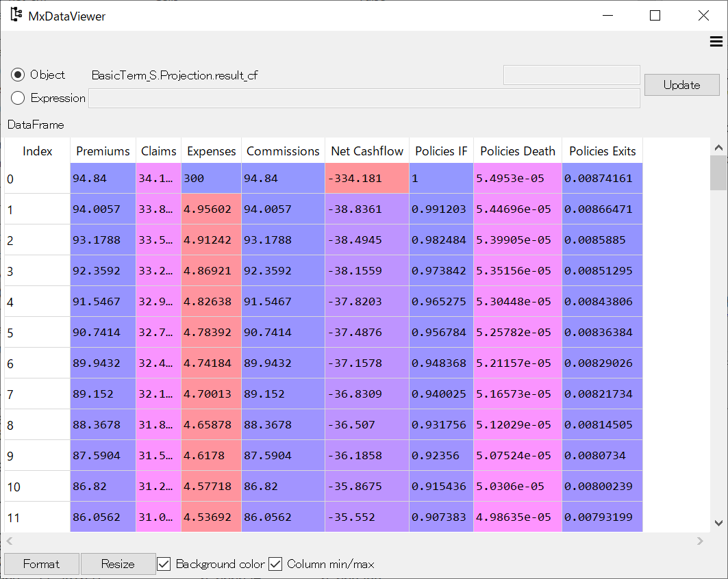The width and height of the screenshot is (728, 579).
Task: Click the horizontal scrollbar left arrow
Action: coord(10,541)
